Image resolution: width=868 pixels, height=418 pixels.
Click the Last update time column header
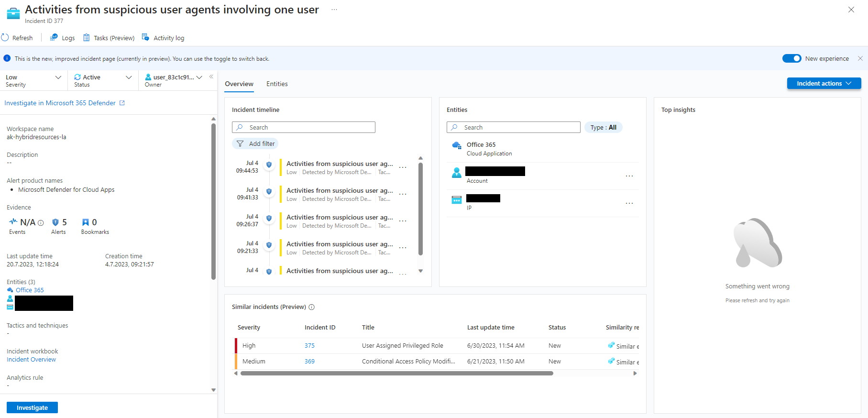pyautogui.click(x=491, y=327)
